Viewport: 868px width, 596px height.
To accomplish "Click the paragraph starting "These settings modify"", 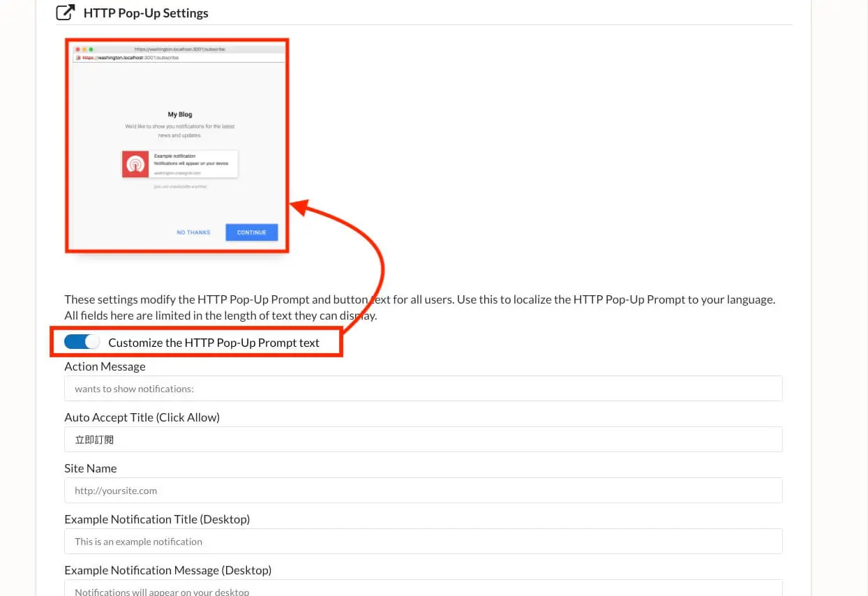I will (420, 307).
